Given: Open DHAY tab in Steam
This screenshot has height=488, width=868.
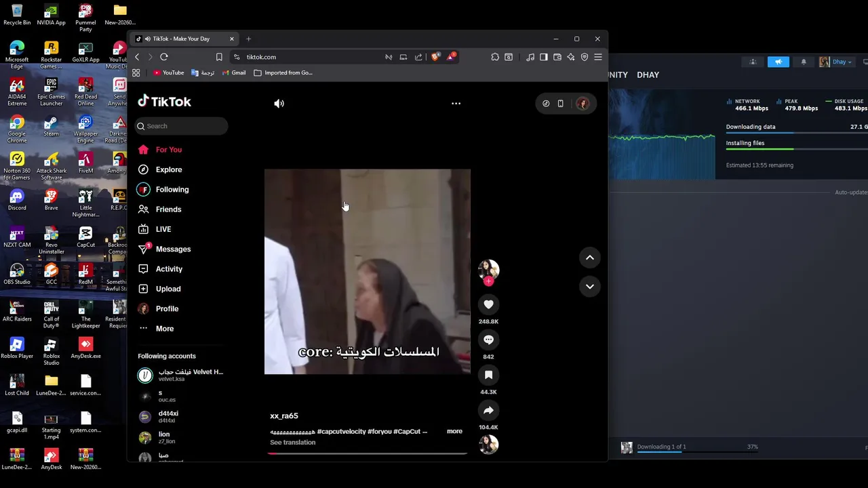Looking at the screenshot, I should 648,75.
